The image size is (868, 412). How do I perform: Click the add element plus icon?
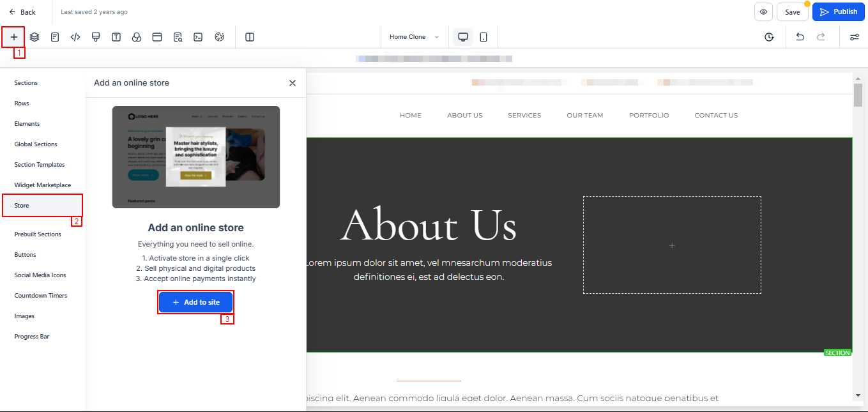tap(14, 37)
